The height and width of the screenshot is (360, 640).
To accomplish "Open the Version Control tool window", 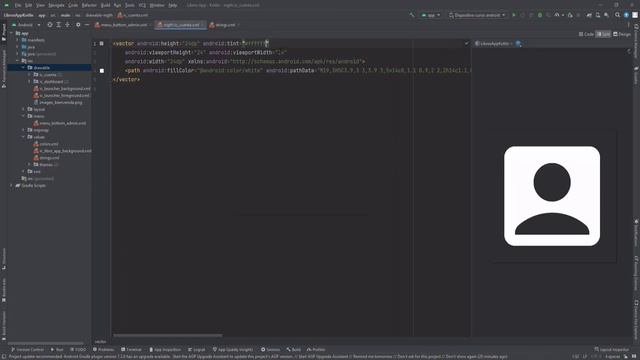I will point(27,350).
